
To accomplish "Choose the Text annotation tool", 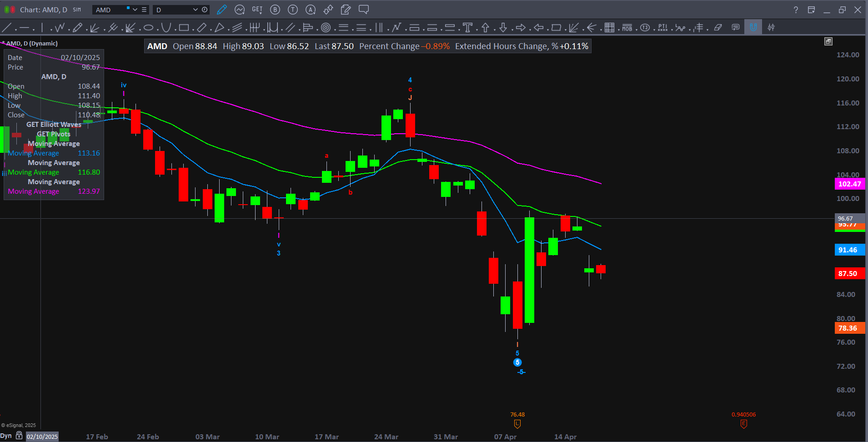I will coord(467,28).
